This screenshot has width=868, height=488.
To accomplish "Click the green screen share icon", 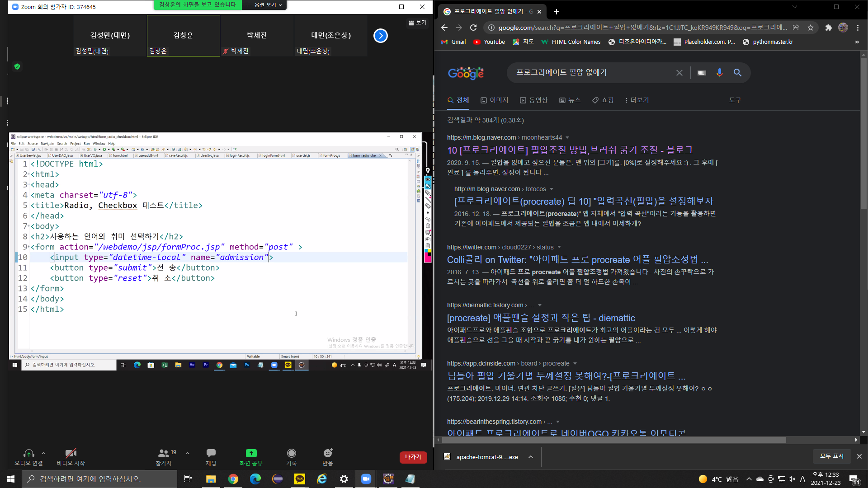I will pos(251,453).
